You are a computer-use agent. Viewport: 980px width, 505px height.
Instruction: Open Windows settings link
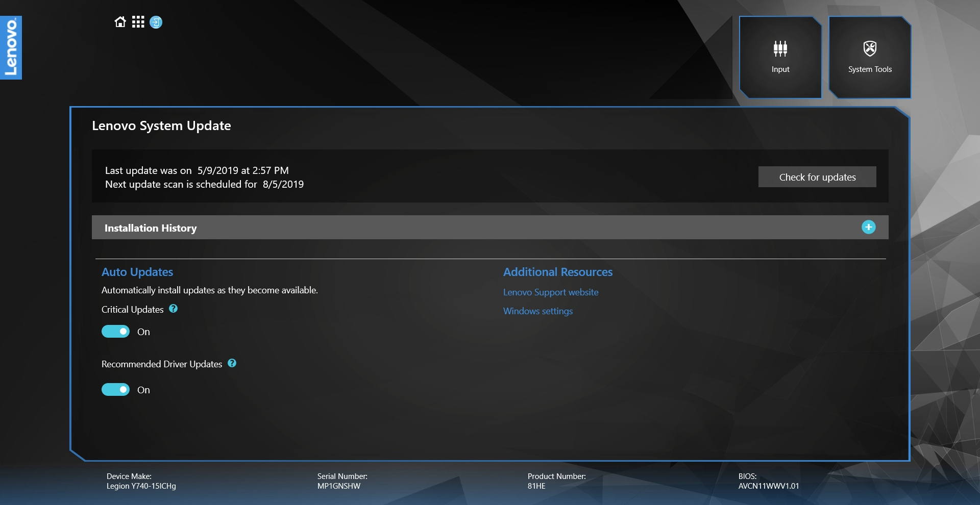(x=538, y=311)
